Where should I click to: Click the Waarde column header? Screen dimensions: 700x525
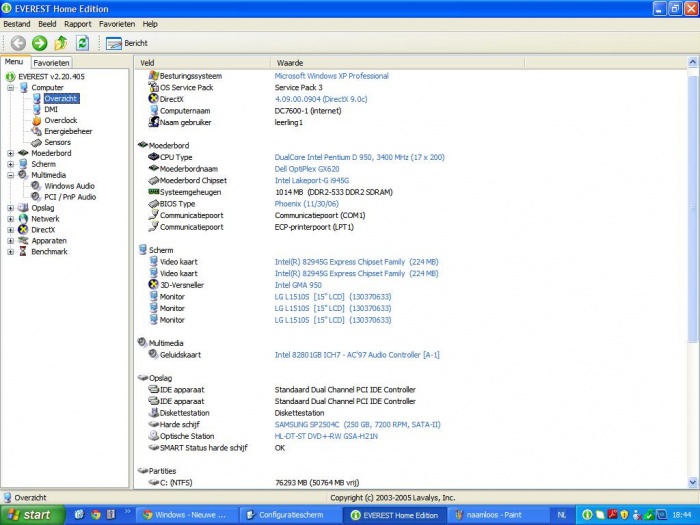397,63
